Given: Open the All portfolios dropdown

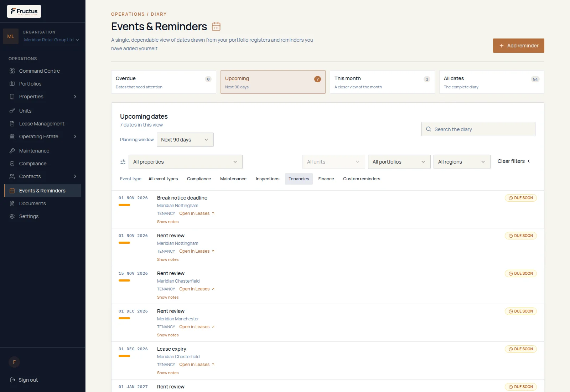Looking at the screenshot, I should tap(399, 162).
